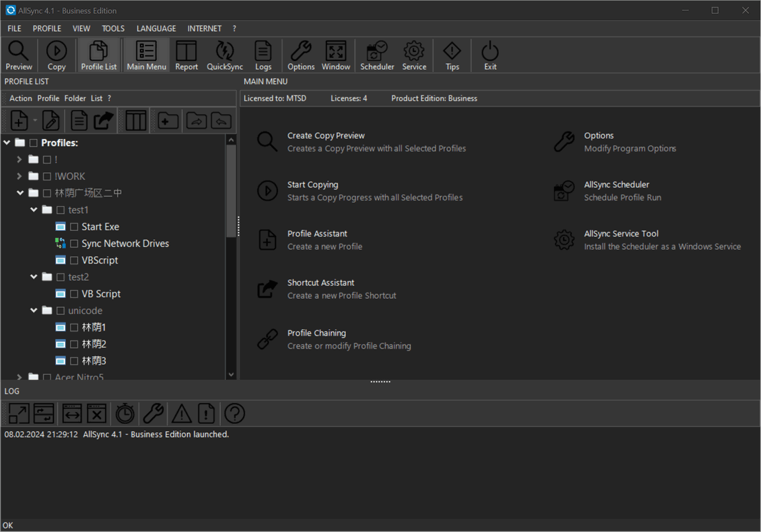Check the Start Exe profile checkbox
This screenshot has width=761, height=532.
point(74,227)
